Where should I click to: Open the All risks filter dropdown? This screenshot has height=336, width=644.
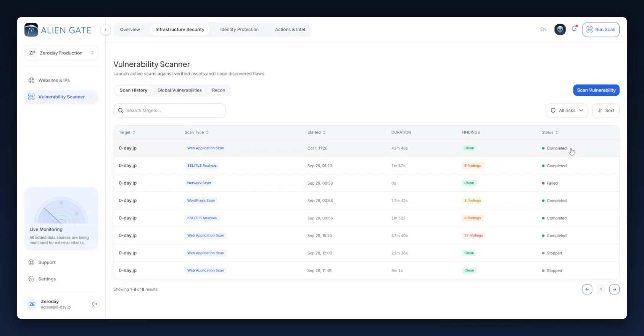[x=567, y=111]
